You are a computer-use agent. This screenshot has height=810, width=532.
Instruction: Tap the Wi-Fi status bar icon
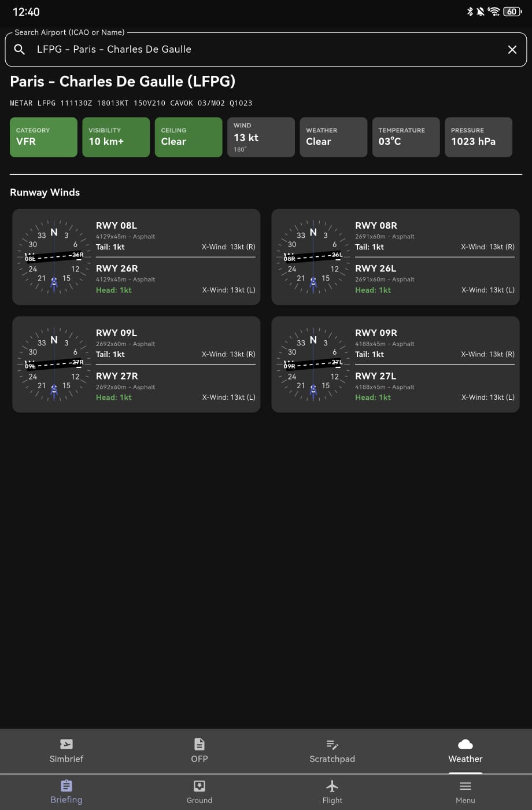(x=494, y=12)
